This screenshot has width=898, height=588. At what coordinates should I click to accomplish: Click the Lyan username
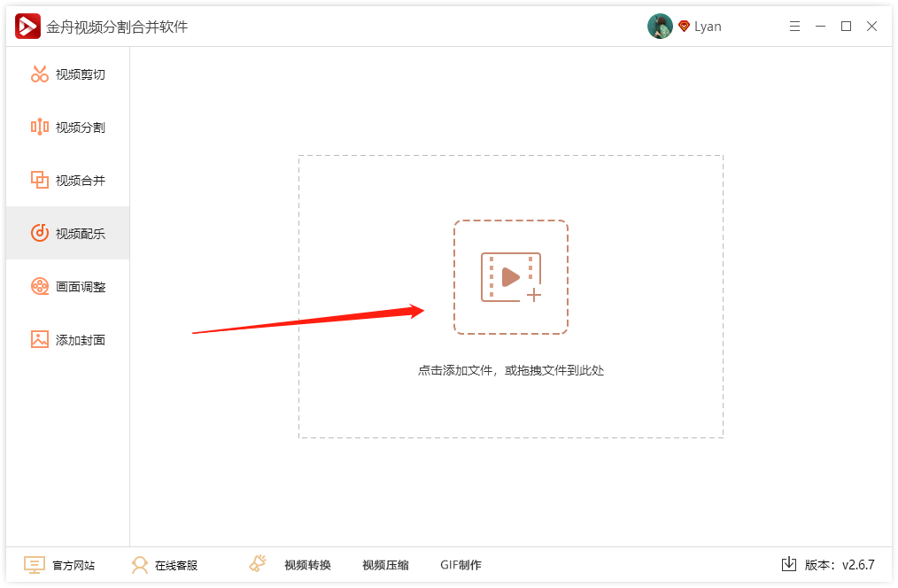[x=708, y=27]
